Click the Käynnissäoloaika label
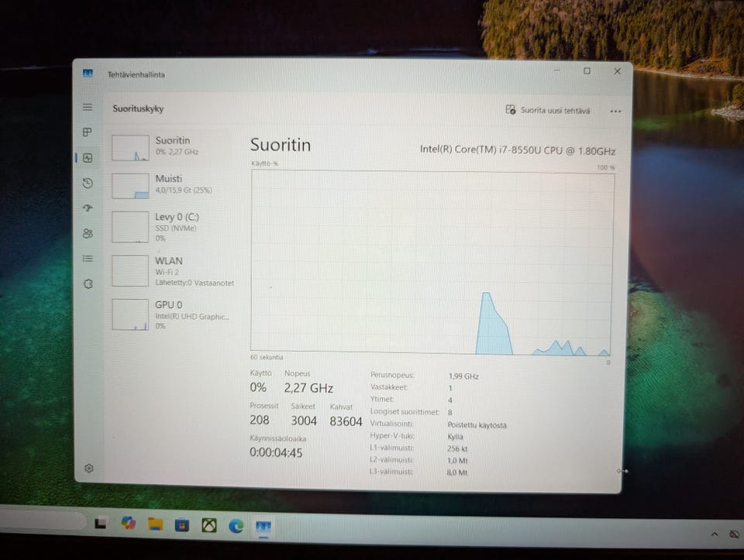 tap(278, 438)
